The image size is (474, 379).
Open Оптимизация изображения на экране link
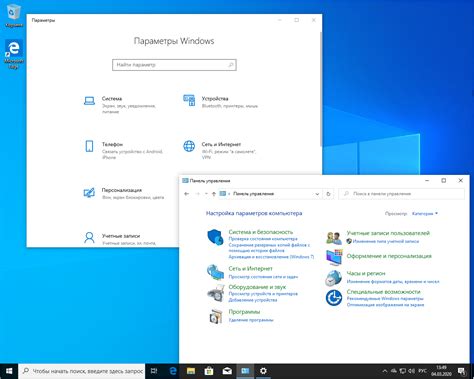(385, 305)
